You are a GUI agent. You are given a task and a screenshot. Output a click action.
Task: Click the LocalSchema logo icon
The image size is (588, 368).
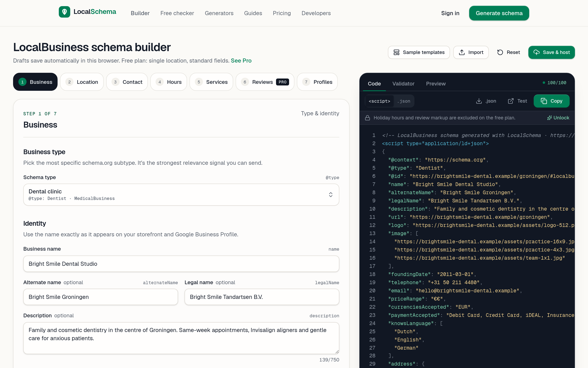[x=64, y=12]
